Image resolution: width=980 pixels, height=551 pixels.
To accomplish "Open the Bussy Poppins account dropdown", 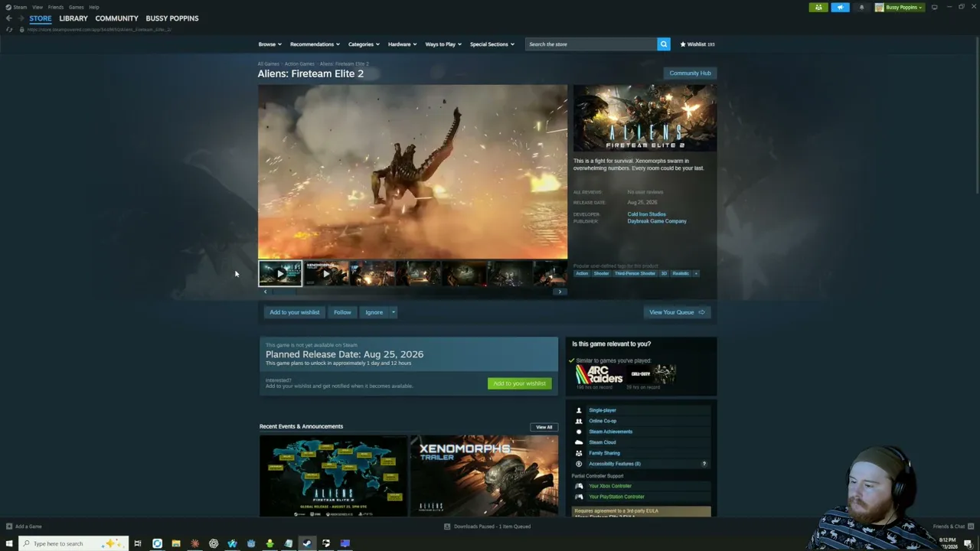I will click(900, 8).
